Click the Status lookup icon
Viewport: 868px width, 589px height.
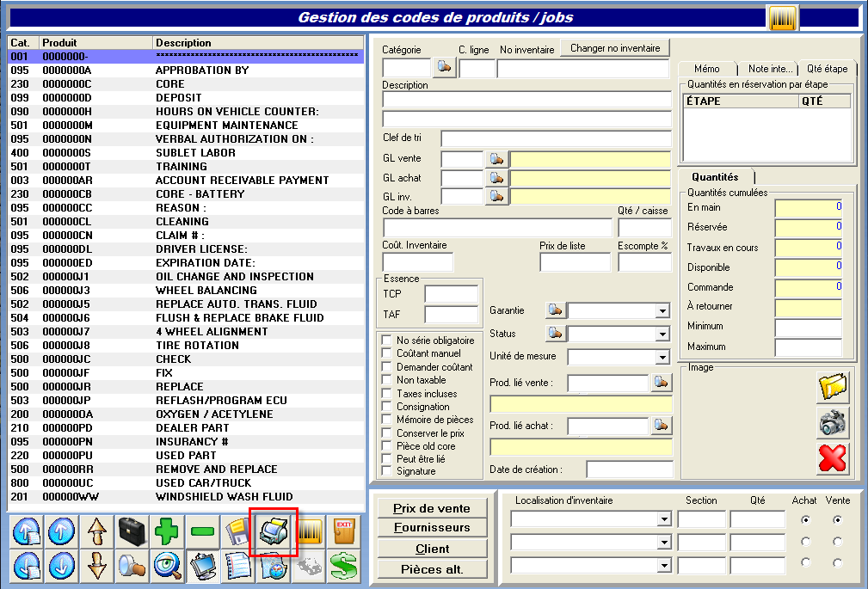click(x=555, y=334)
